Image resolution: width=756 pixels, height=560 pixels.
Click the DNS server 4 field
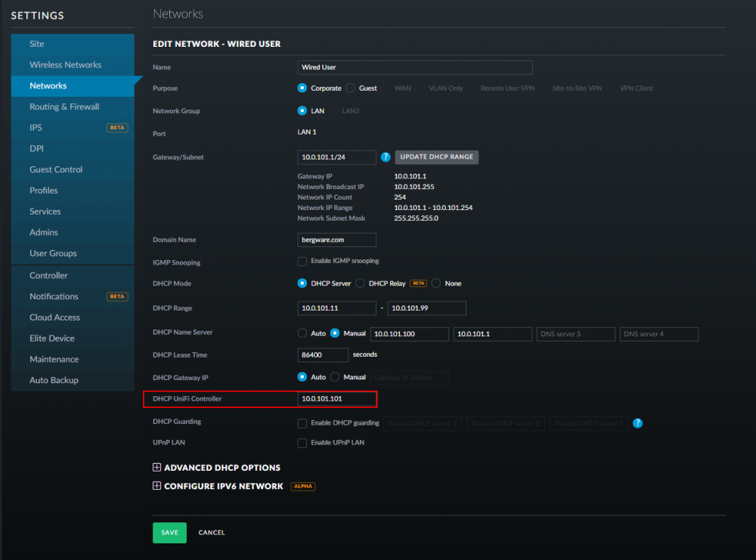tap(659, 334)
